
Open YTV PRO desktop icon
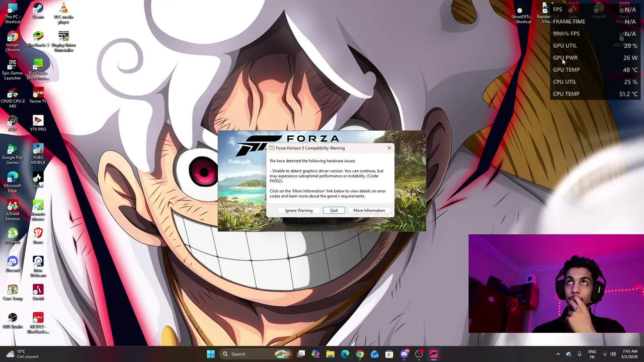click(x=38, y=124)
